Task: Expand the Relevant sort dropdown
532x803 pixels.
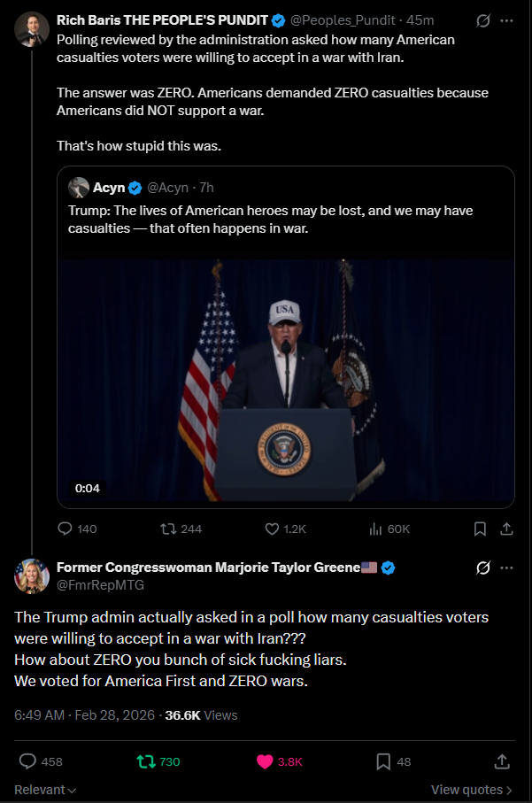Action: point(44,790)
